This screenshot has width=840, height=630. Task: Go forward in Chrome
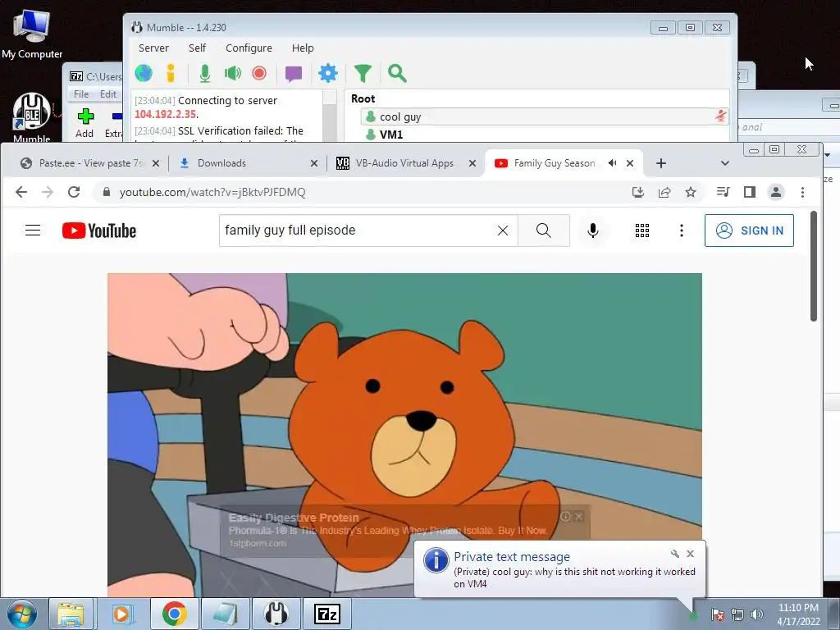[48, 192]
